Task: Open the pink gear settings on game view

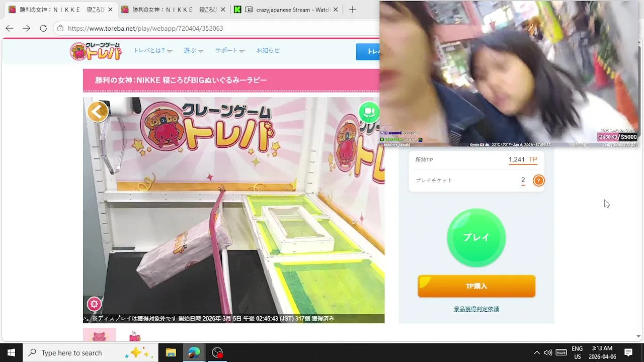Action: click(x=94, y=304)
